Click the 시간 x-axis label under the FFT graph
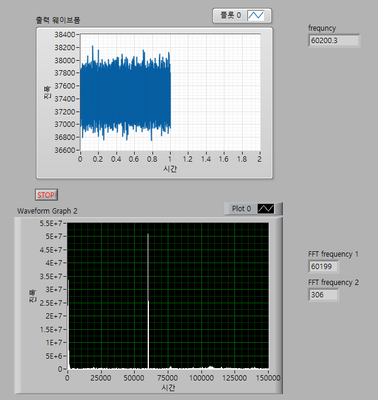Image resolution: width=378 pixels, height=400 pixels. click(x=168, y=387)
